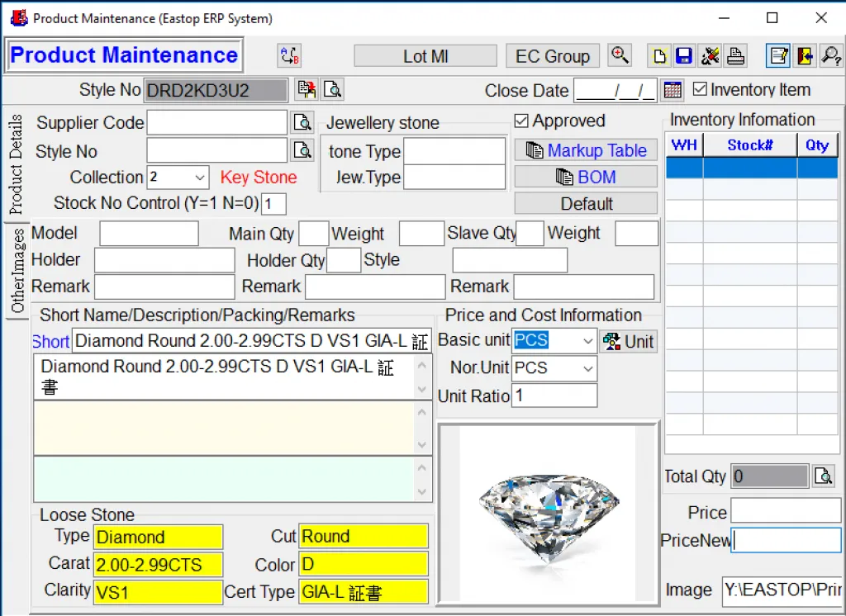
Task: Click the lookup icon beside Supplier Code
Action: (x=302, y=123)
